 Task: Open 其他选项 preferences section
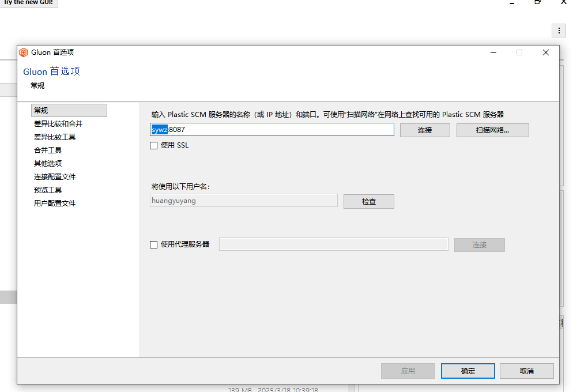click(48, 163)
